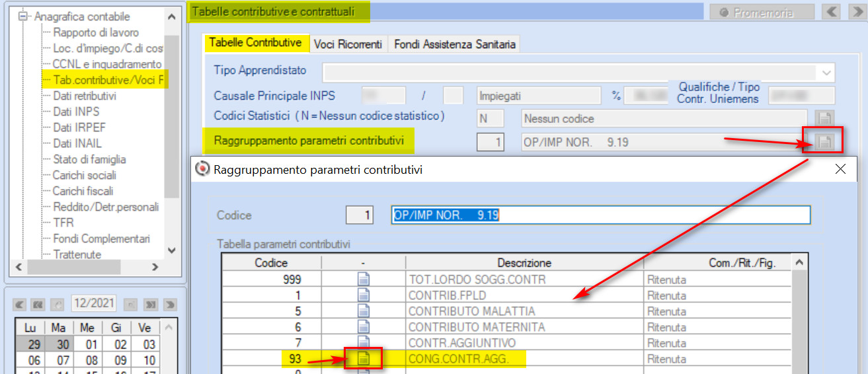Viewport: 868px width, 374px height.
Task: Switch to the Voci Ricorrenti tab
Action: (x=348, y=44)
